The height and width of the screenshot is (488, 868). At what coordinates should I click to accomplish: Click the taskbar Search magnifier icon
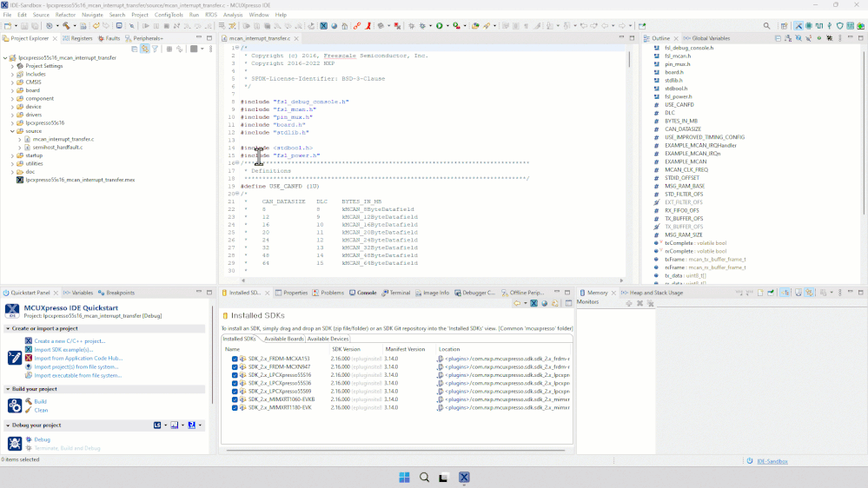point(424,477)
